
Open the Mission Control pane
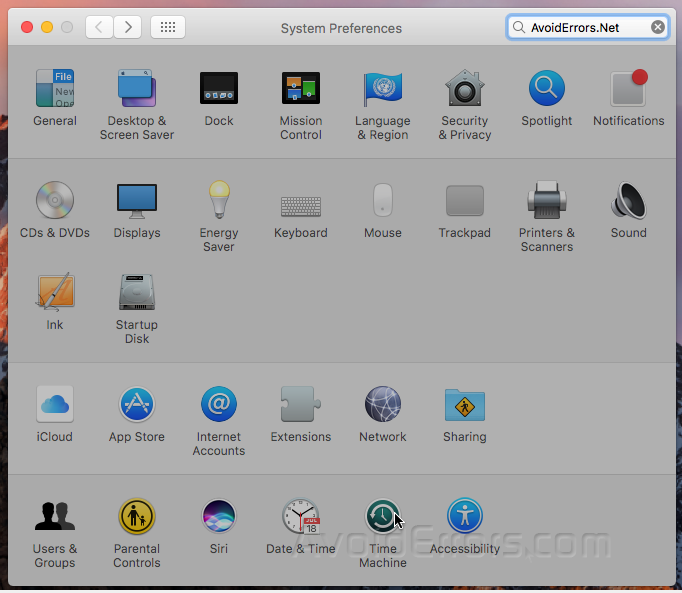tap(300, 90)
